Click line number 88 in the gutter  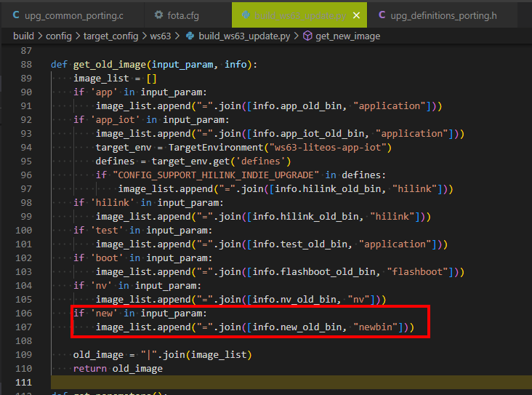[26, 65]
